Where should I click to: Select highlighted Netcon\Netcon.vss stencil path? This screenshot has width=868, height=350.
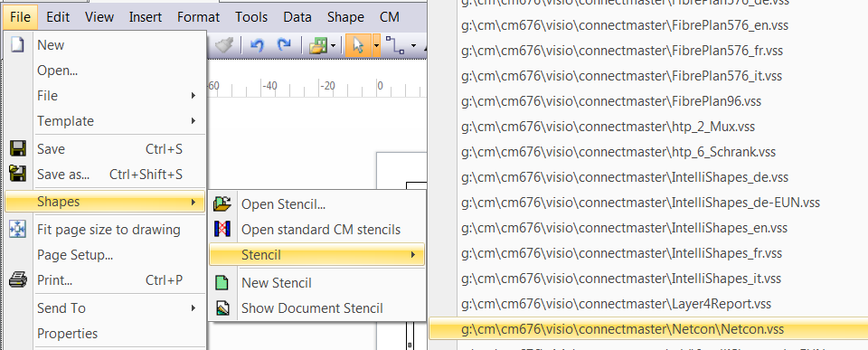pyautogui.click(x=649, y=329)
